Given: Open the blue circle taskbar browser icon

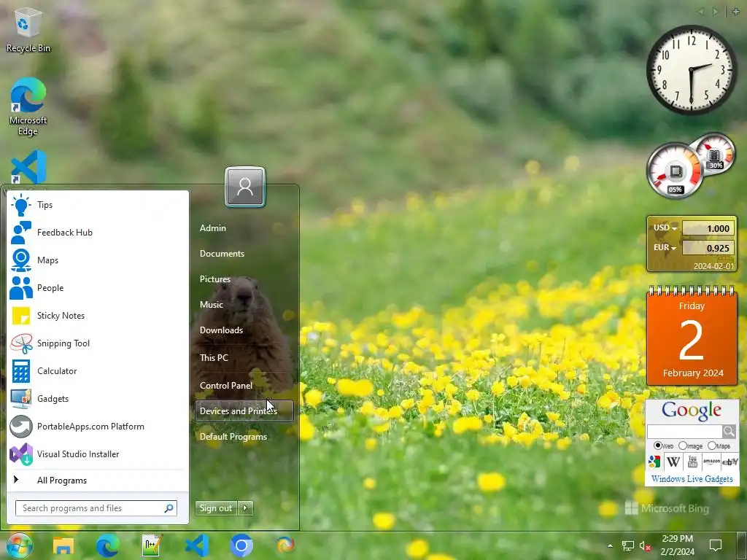Looking at the screenshot, I should point(241,545).
